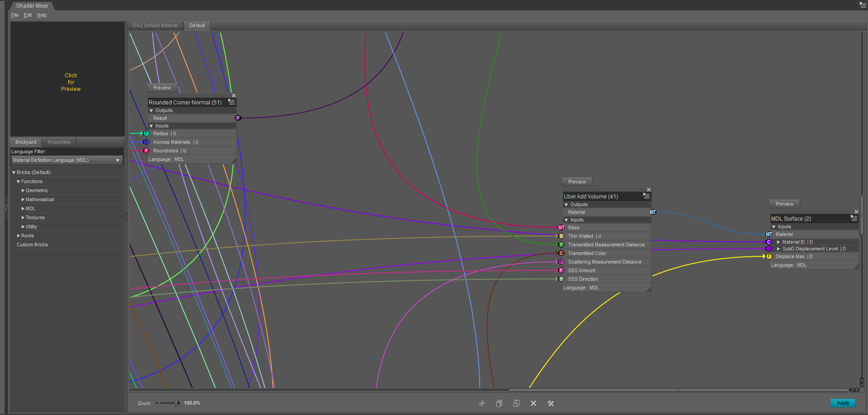The width and height of the screenshot is (868, 415).
Task: Click the Result output P connector on Rounded Corner Normal
Action: click(x=238, y=118)
